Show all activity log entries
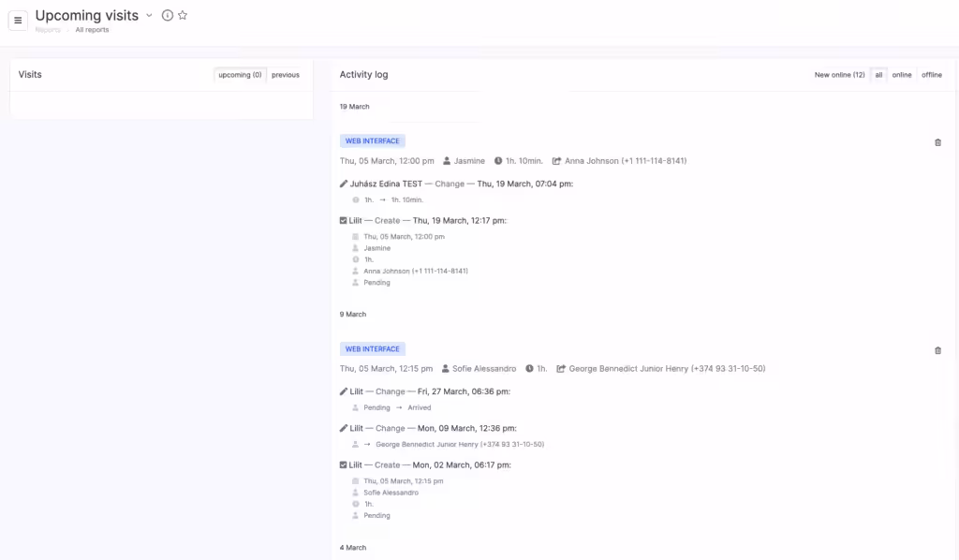The image size is (959, 560). click(878, 75)
